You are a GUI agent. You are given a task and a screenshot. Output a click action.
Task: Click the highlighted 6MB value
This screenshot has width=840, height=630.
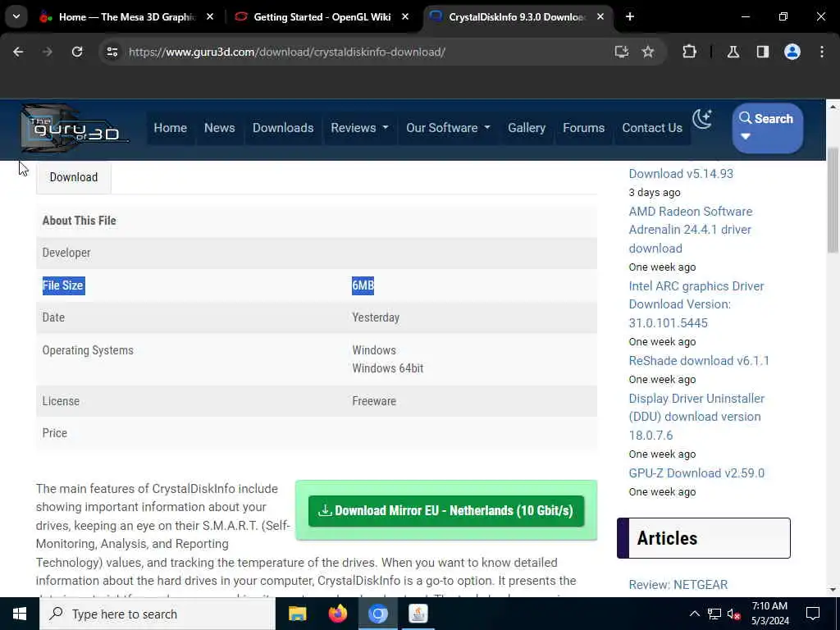(363, 285)
